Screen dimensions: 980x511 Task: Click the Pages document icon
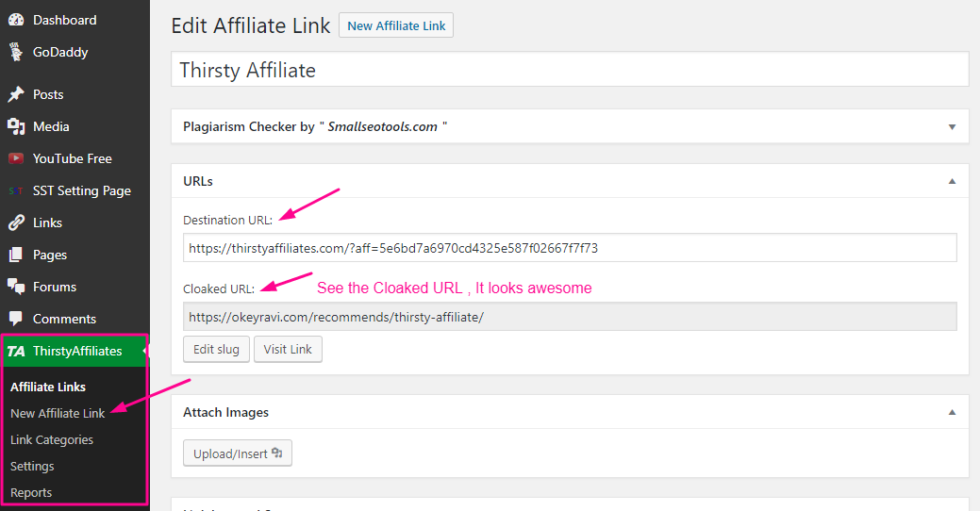pos(16,255)
